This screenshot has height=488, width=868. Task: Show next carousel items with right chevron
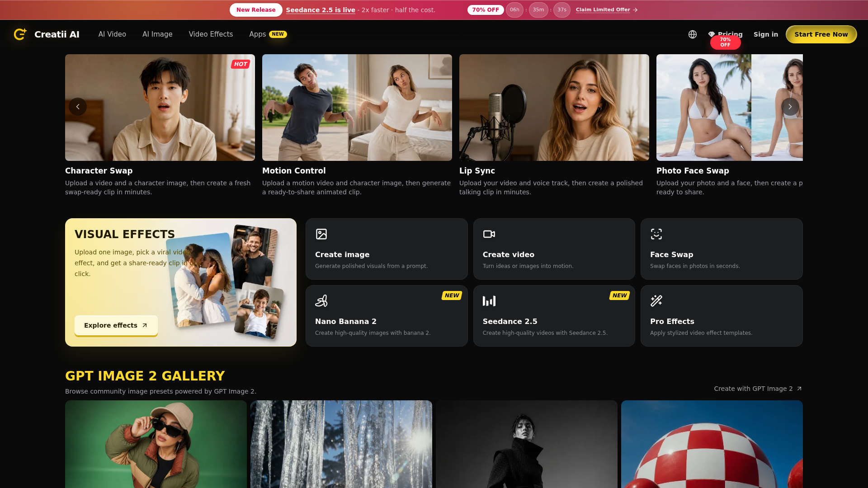[x=790, y=107]
